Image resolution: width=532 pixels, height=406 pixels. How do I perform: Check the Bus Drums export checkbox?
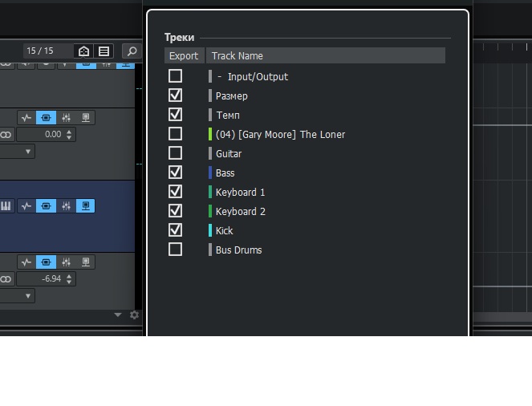tap(175, 250)
